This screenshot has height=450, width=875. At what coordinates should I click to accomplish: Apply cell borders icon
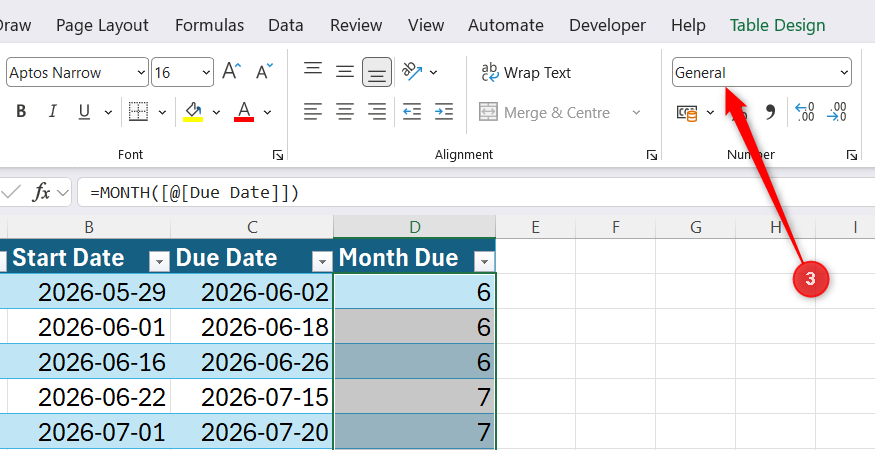[138, 112]
